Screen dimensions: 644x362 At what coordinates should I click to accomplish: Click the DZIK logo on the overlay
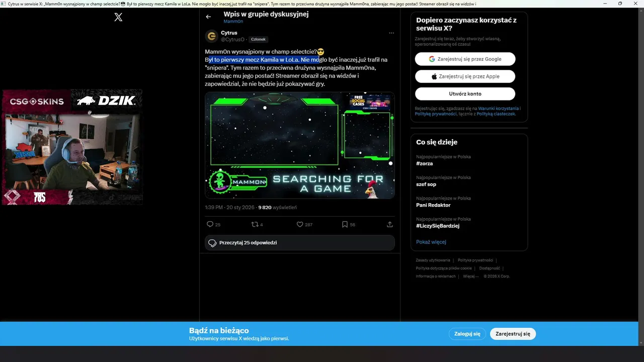point(106,101)
